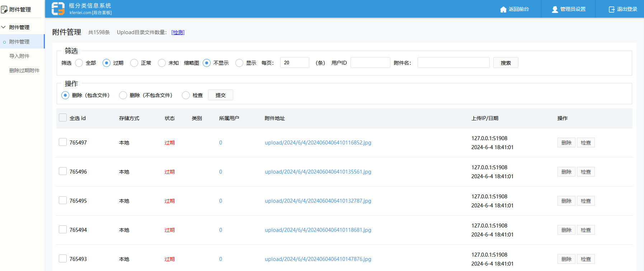Click the kfenlei system logo icon

58,9
